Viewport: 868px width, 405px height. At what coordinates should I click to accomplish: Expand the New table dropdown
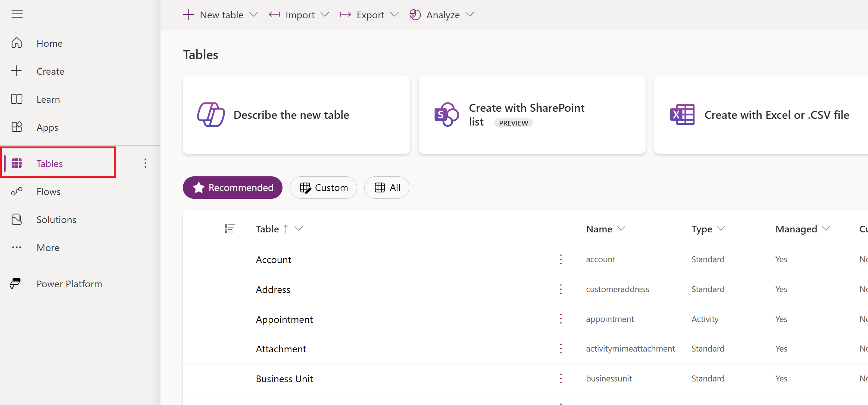tap(255, 15)
